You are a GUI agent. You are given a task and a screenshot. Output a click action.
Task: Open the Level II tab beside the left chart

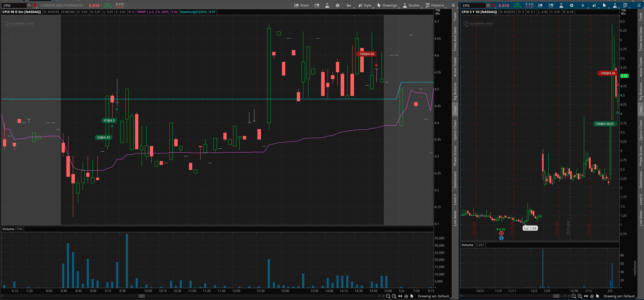[x=455, y=199]
